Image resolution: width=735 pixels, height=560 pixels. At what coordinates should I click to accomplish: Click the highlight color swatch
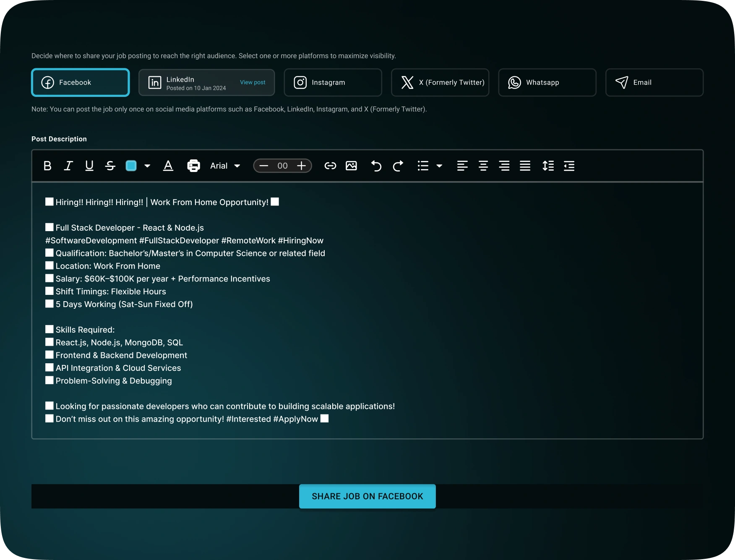click(131, 166)
